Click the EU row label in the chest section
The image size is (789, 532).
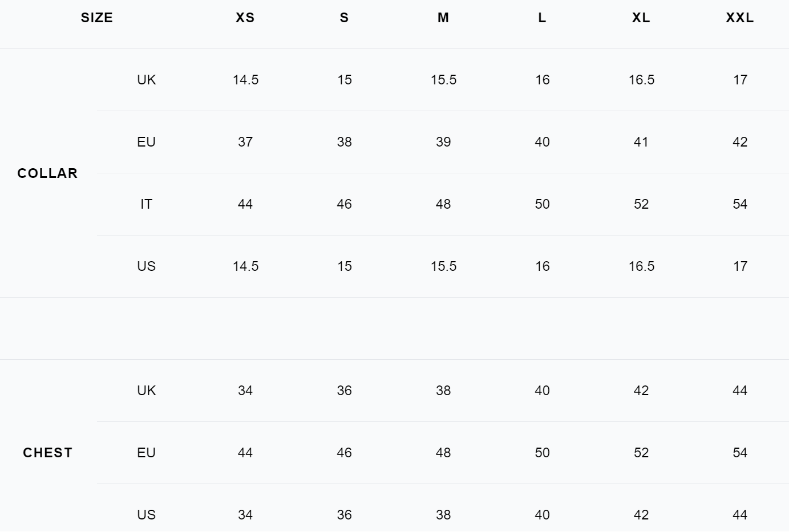pos(146,453)
